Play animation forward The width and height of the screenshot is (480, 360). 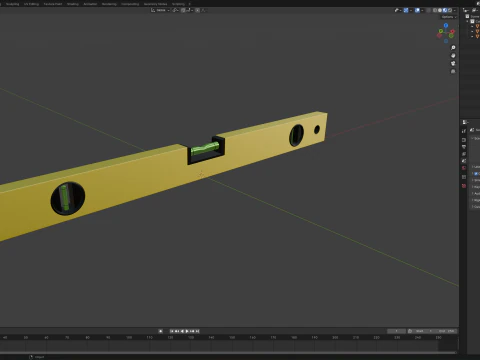pos(187,331)
